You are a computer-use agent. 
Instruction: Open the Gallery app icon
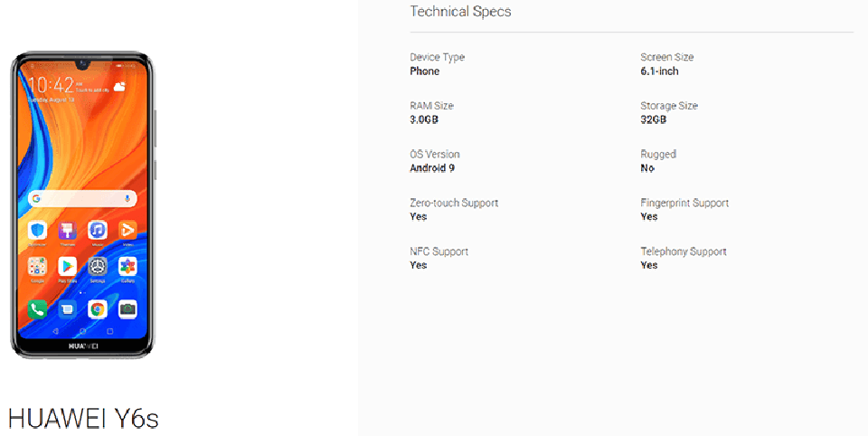click(x=127, y=267)
